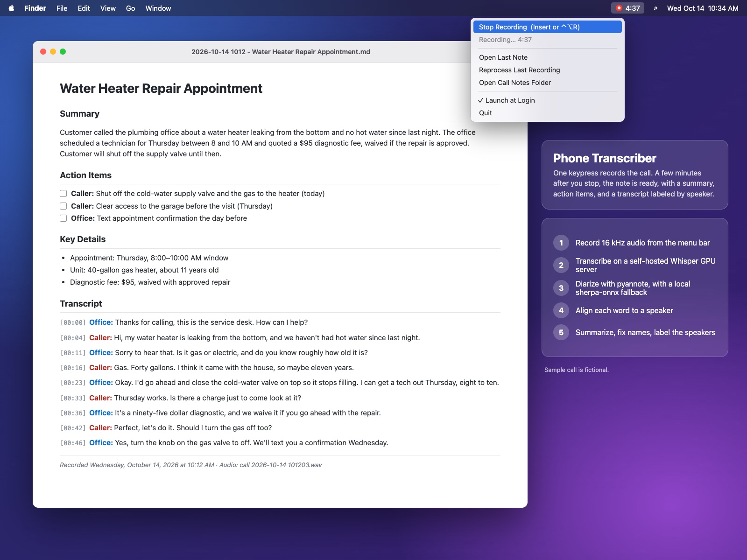This screenshot has height=560, width=747.
Task: Click the Appointment: Thursday, 8:00–10:00 AM bullet
Action: pyautogui.click(x=149, y=258)
